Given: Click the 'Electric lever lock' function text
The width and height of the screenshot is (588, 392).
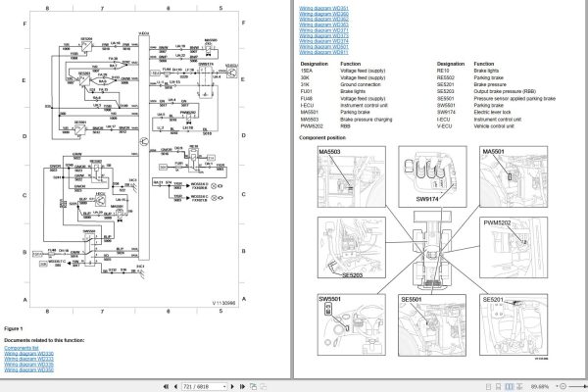Looking at the screenshot, I should [492, 112].
